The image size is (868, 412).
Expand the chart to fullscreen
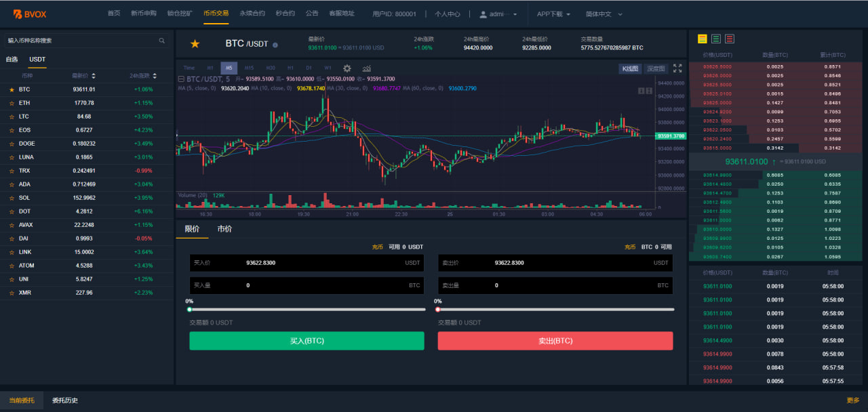pos(677,68)
